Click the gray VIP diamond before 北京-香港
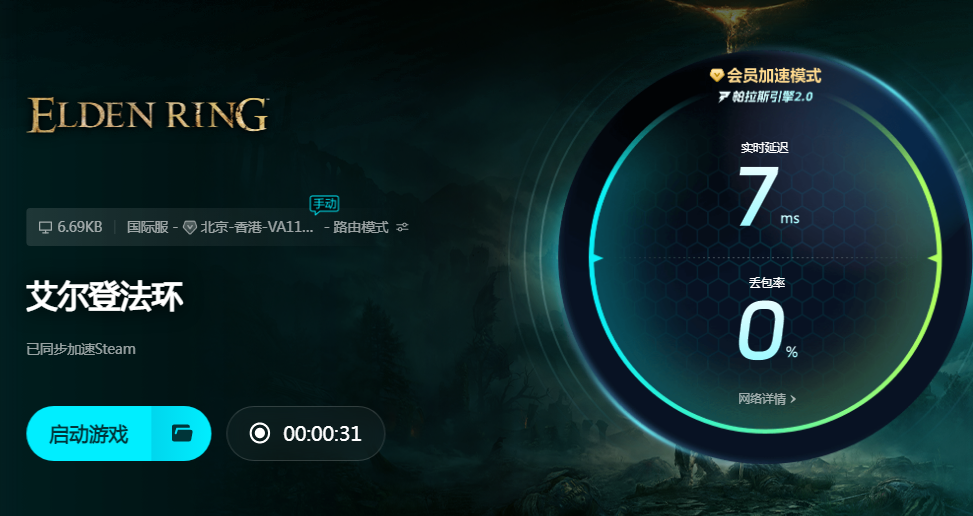This screenshot has width=973, height=516. pyautogui.click(x=190, y=228)
